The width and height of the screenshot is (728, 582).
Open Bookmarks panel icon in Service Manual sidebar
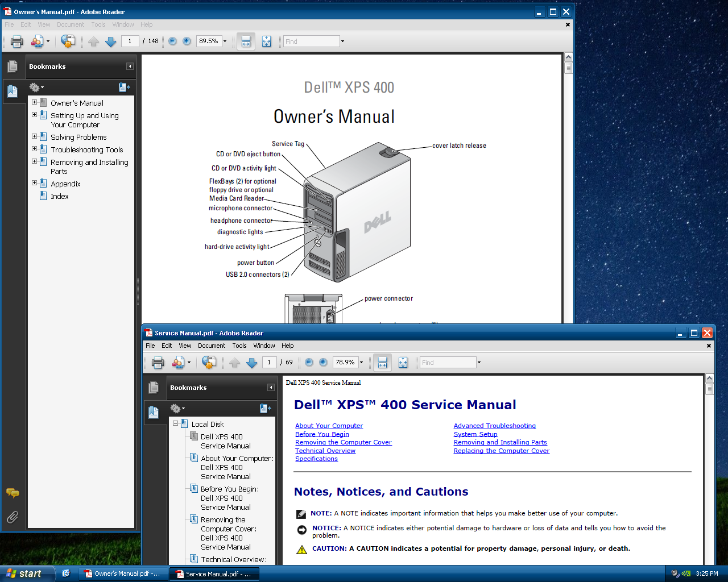click(x=154, y=412)
